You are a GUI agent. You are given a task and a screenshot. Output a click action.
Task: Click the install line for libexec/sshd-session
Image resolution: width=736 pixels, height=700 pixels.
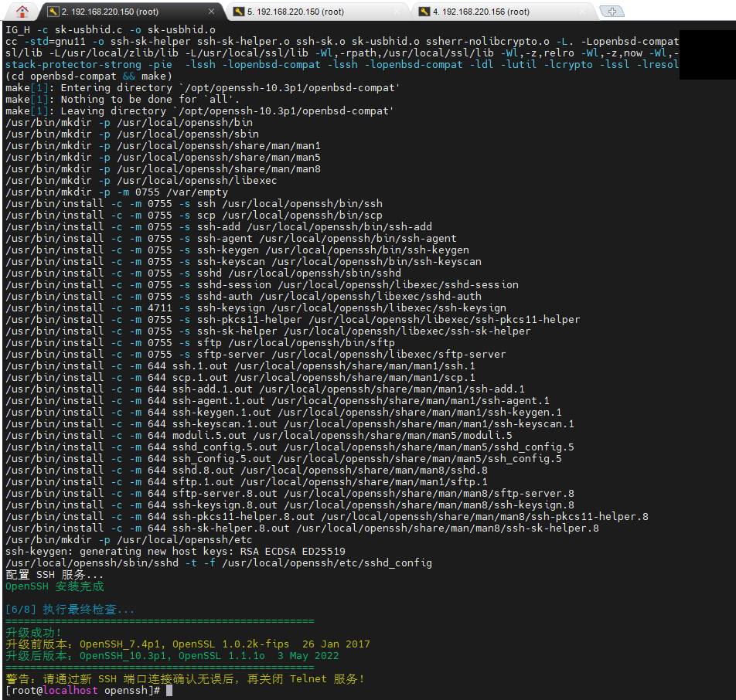[x=262, y=285]
